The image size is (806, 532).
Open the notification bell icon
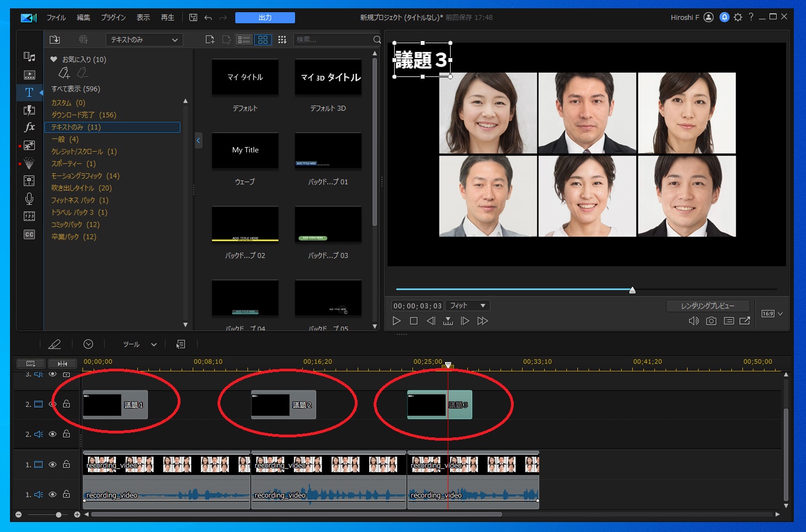[724, 17]
